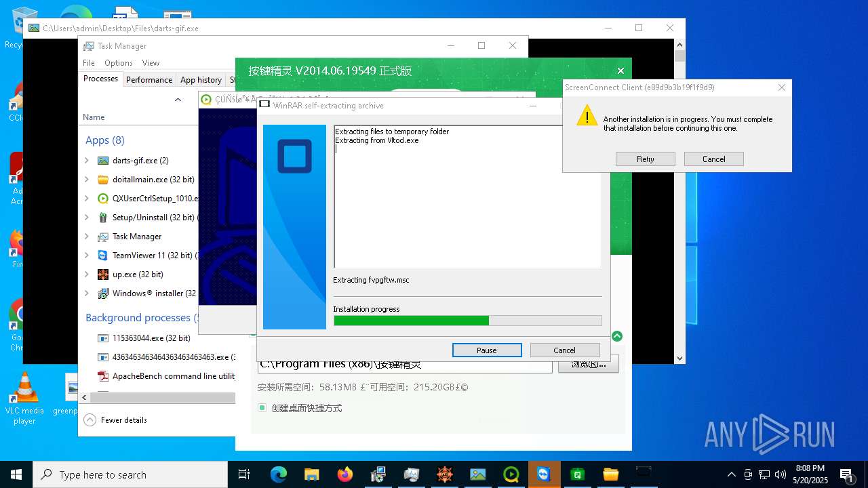The image size is (868, 488).
Task: Cancel the WinRAR self-extracting archive
Action: point(564,350)
